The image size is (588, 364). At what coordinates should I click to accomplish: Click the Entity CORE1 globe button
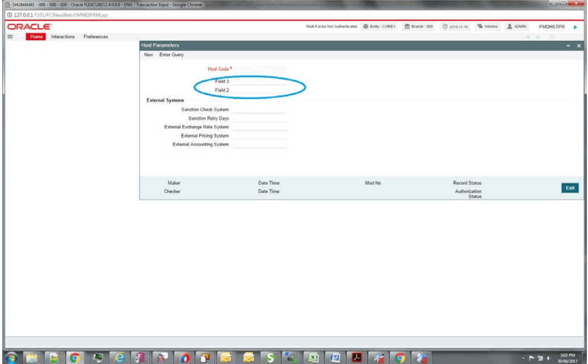(x=379, y=27)
